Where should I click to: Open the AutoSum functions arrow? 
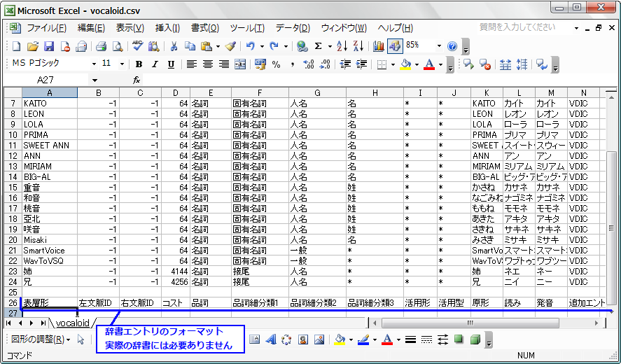330,47
